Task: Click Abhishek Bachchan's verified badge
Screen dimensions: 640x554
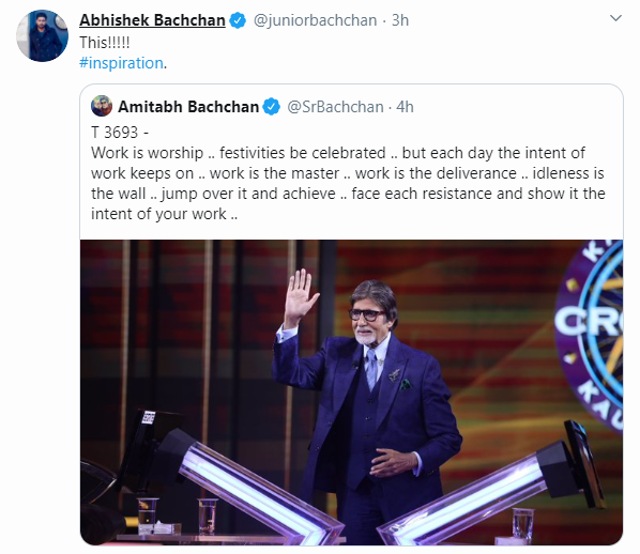Action: (238, 20)
